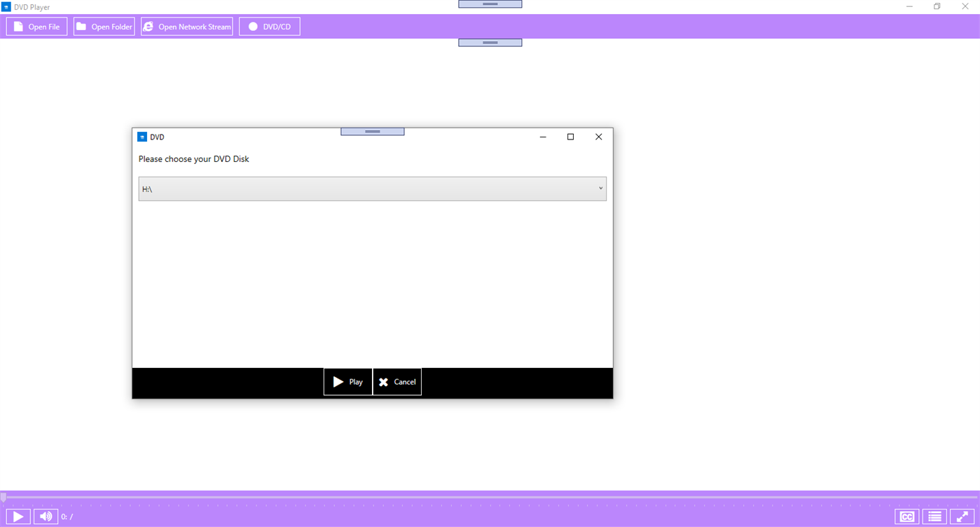Toggle closed captions with the CC icon
Image resolution: width=980 pixels, height=527 pixels.
(x=905, y=516)
